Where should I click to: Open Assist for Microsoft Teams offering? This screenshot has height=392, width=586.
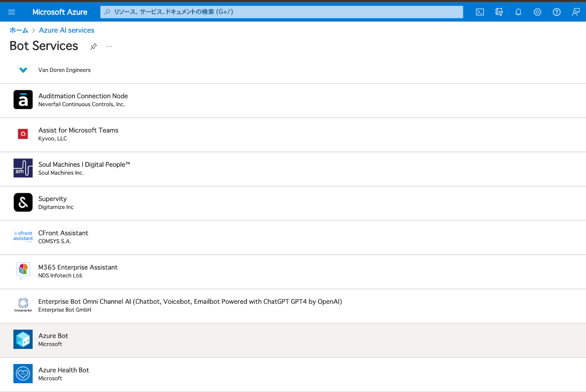coord(78,130)
